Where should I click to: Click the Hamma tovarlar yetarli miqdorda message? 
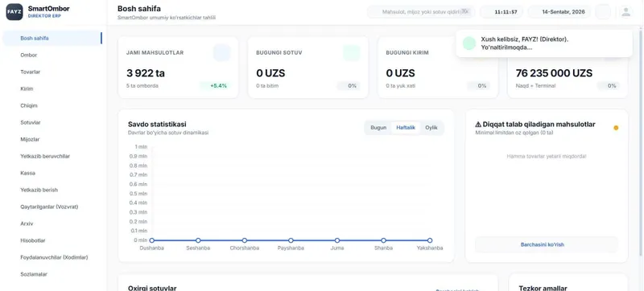(x=547, y=156)
